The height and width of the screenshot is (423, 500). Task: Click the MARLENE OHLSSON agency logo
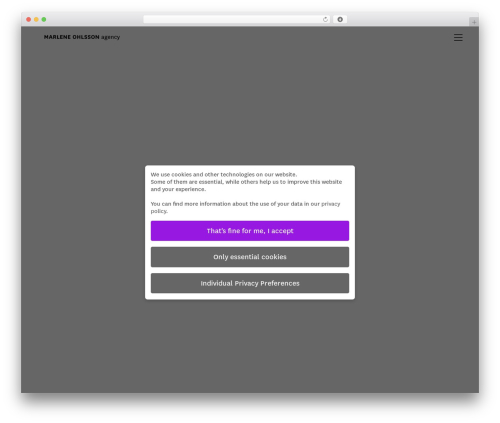82,37
